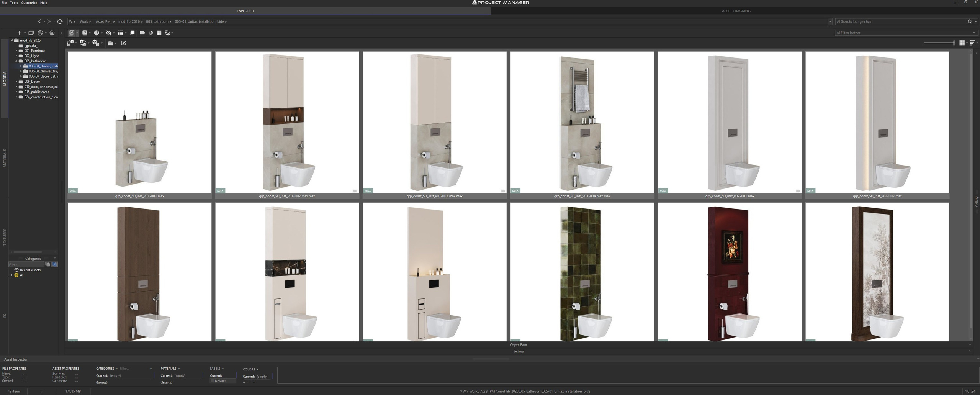Open the MATERIALS dropdown in Asset Inspector
980x395 pixels.
(170, 369)
